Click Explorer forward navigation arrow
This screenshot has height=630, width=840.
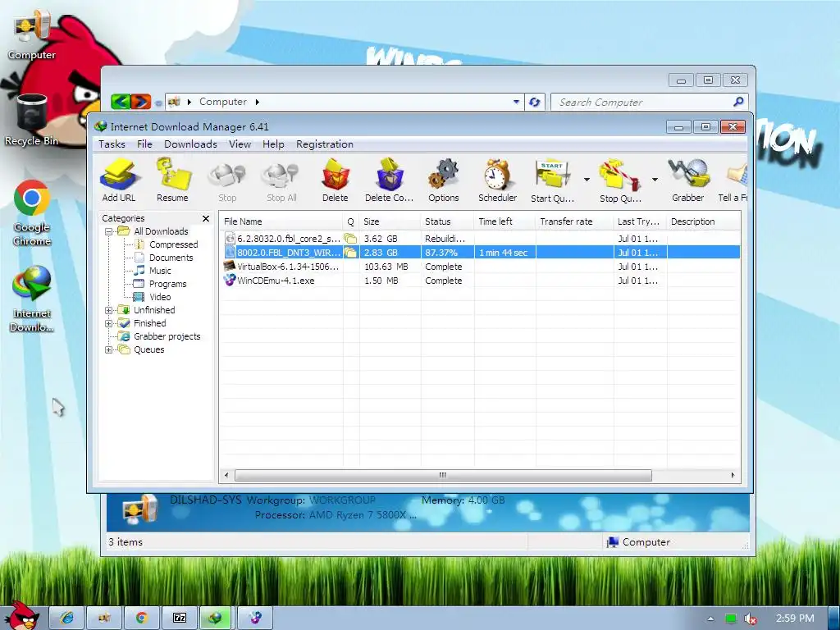point(141,101)
